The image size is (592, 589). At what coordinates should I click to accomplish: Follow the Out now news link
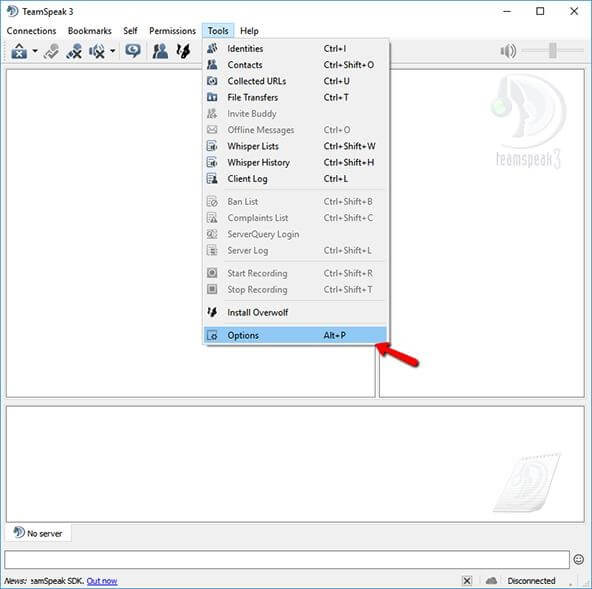[102, 581]
